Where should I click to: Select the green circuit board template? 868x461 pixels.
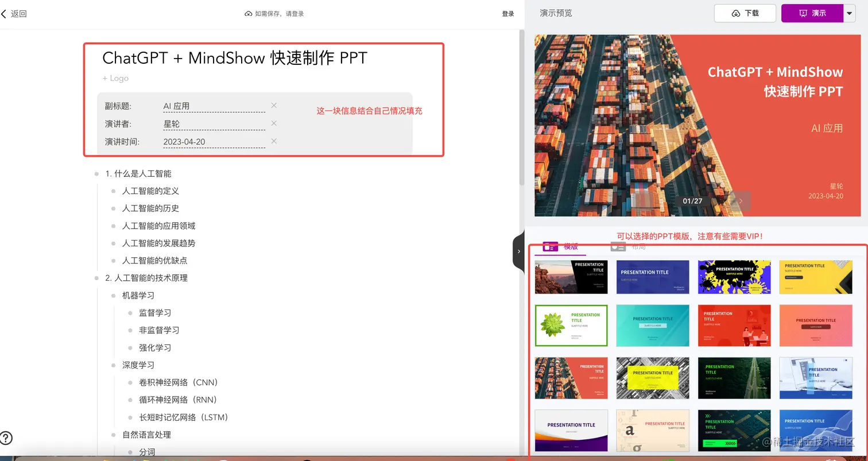tap(734, 431)
